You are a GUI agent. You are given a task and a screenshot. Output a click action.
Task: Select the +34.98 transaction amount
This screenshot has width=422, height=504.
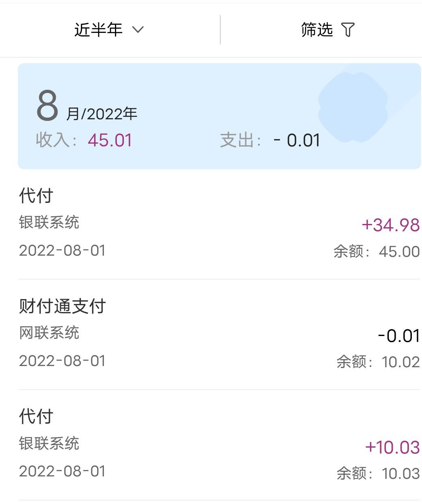pos(390,225)
